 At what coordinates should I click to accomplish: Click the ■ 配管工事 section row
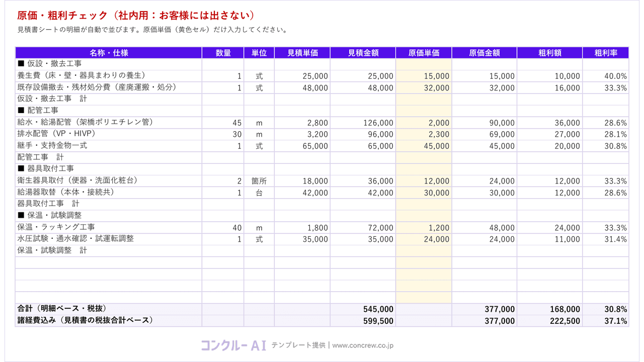(322, 111)
